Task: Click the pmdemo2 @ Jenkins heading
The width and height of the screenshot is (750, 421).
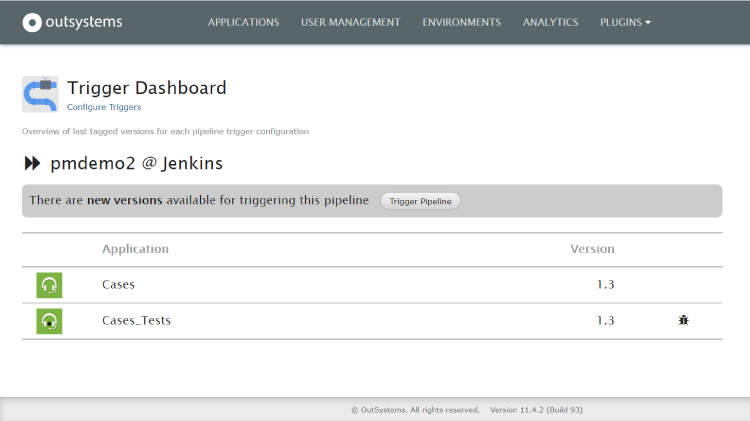Action: (x=136, y=163)
